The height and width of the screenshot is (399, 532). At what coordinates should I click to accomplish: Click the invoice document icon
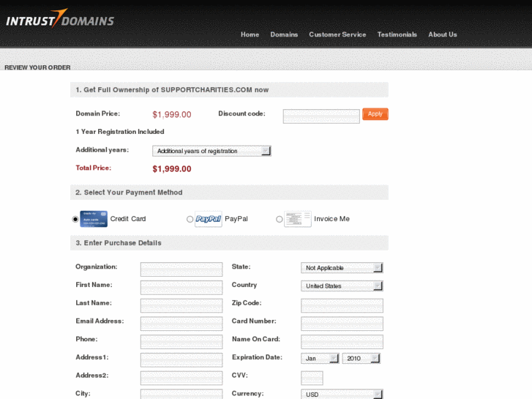(x=298, y=219)
